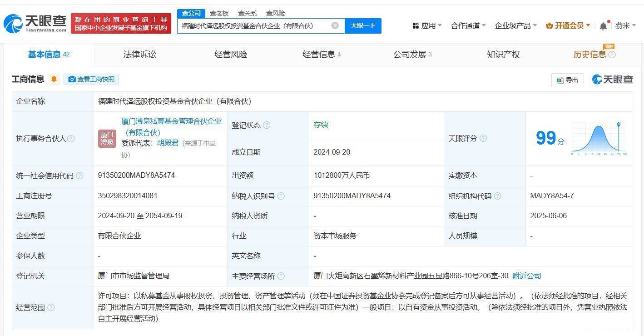Clear the search box with X icon

[x=335, y=26]
